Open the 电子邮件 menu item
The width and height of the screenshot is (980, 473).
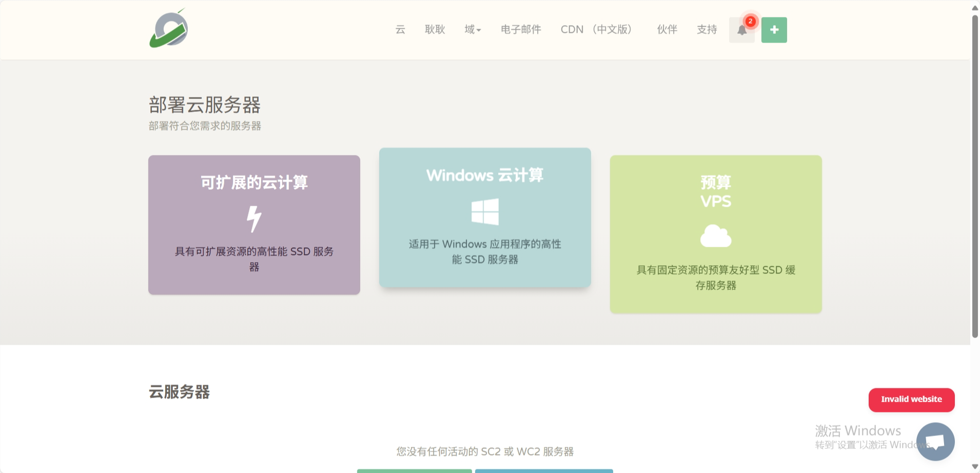521,30
